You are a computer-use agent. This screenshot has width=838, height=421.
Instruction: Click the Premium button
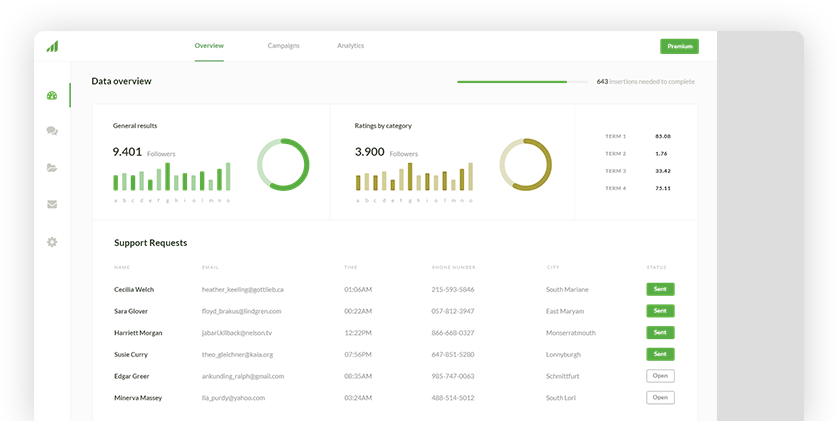click(x=679, y=46)
